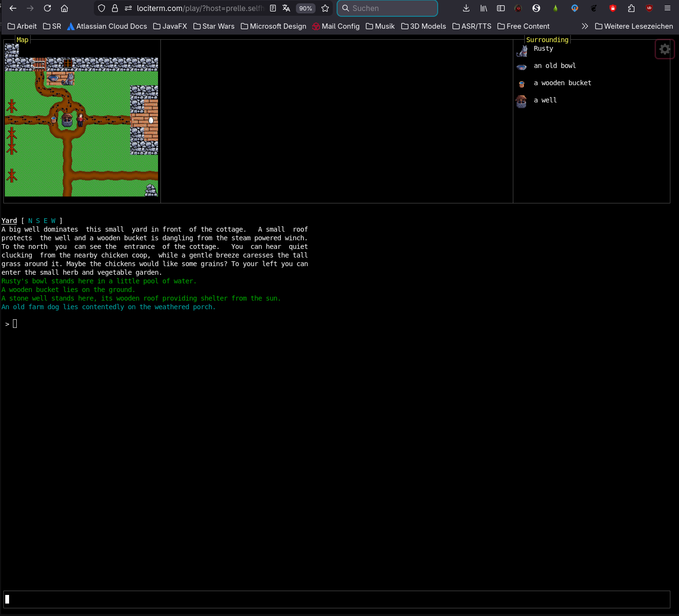Open the uBlock Origin extension
679x616 pixels.
coord(649,8)
